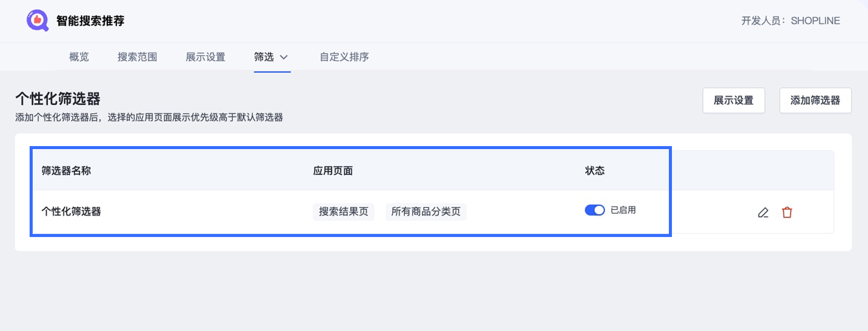Image resolution: width=868 pixels, height=331 pixels.
Task: Expand the 筛选 dropdown chevron
Action: (x=284, y=57)
